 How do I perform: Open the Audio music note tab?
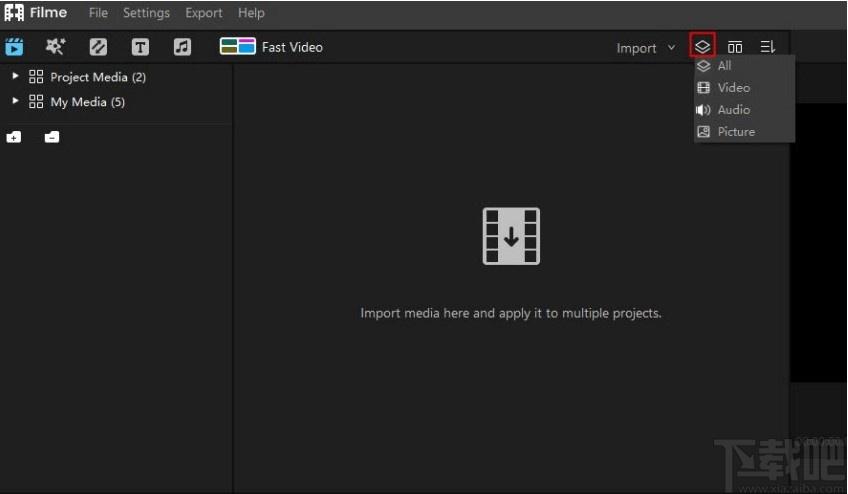[x=182, y=47]
